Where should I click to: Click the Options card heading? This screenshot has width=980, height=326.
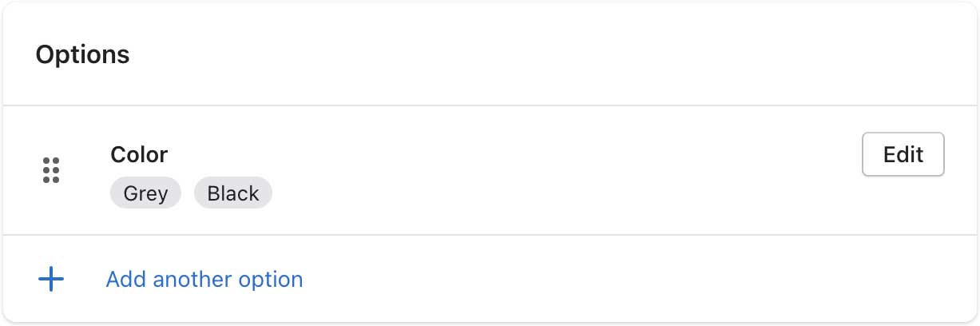point(82,55)
